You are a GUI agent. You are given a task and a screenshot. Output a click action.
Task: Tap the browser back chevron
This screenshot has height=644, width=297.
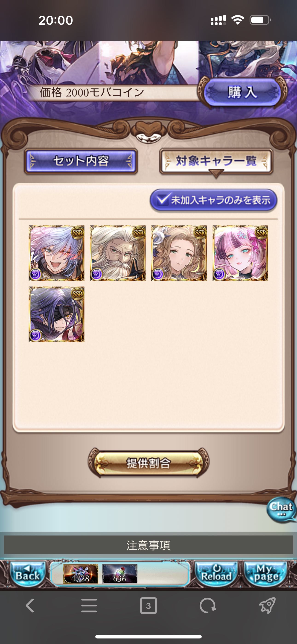[30, 606]
